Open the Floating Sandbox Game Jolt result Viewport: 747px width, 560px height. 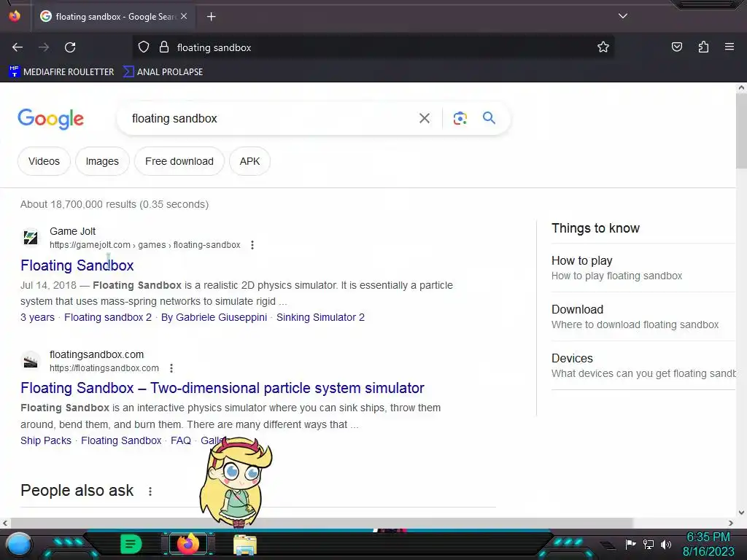click(x=77, y=265)
